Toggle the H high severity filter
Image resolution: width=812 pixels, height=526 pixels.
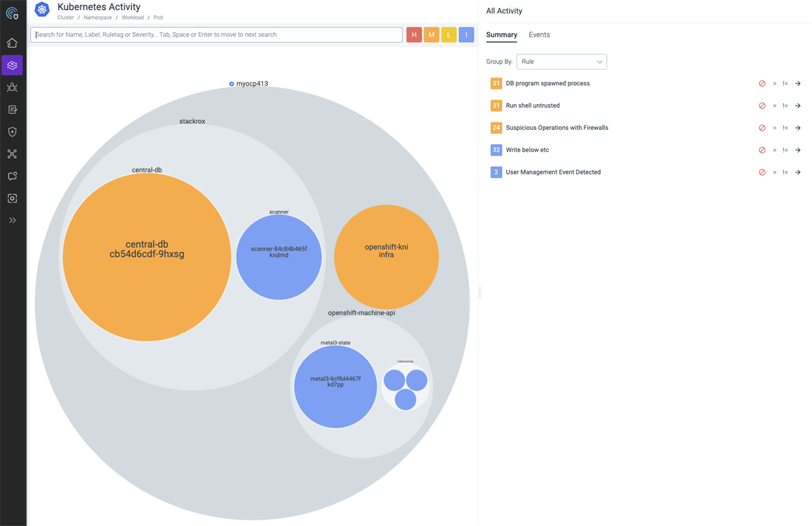coord(413,34)
